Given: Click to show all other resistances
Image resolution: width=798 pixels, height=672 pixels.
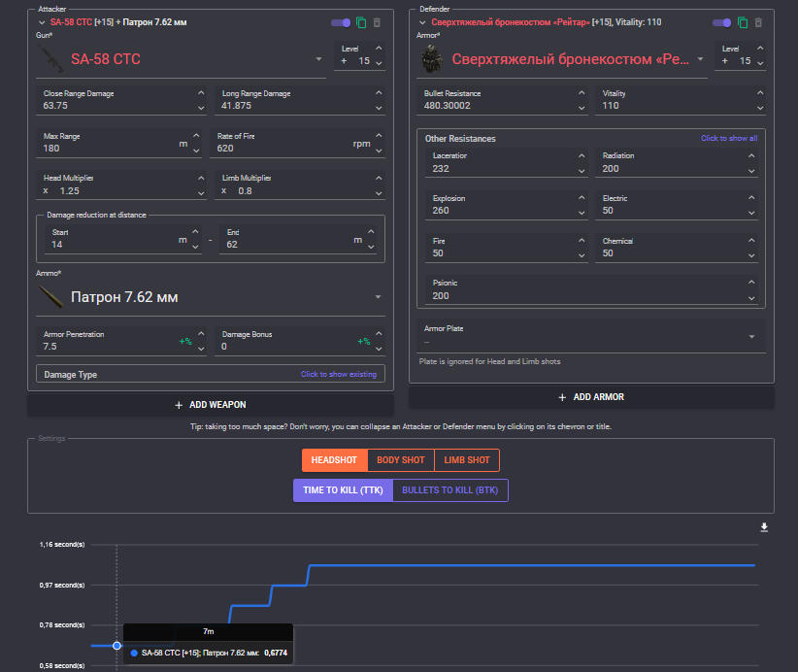Looking at the screenshot, I should pos(729,138).
